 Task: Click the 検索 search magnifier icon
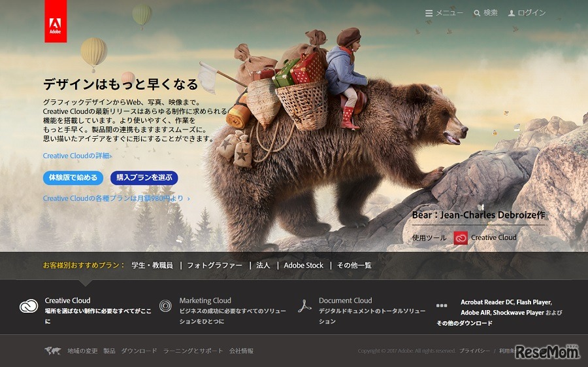477,13
